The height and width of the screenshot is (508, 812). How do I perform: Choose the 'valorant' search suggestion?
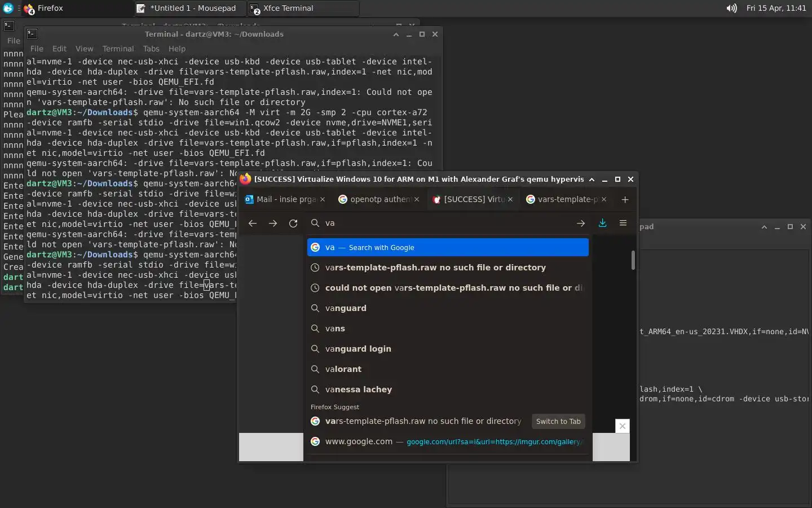(x=448, y=369)
